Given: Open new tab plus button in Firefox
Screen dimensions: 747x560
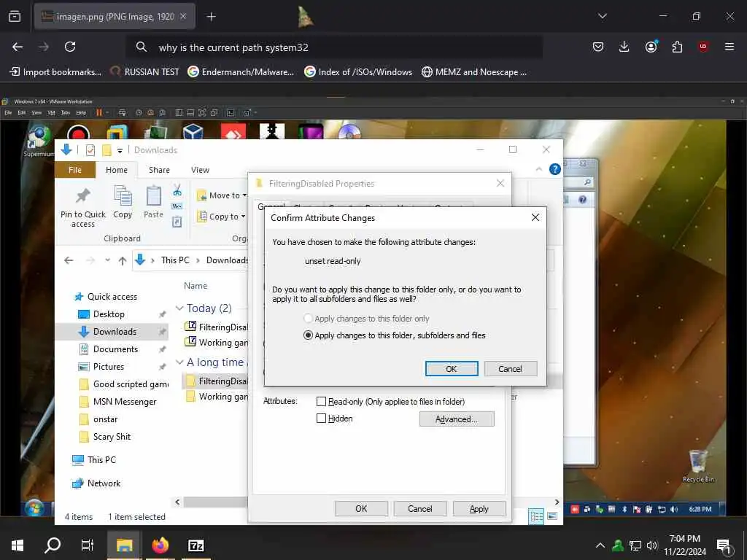Looking at the screenshot, I should [212, 17].
